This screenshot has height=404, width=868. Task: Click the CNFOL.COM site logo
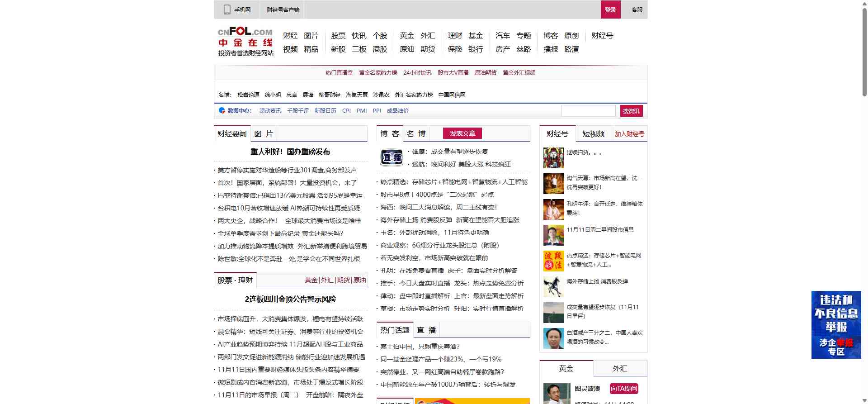(x=245, y=41)
